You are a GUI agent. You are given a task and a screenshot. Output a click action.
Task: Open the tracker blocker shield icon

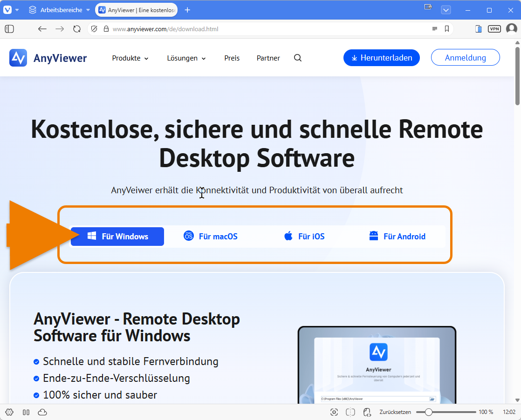(94, 29)
